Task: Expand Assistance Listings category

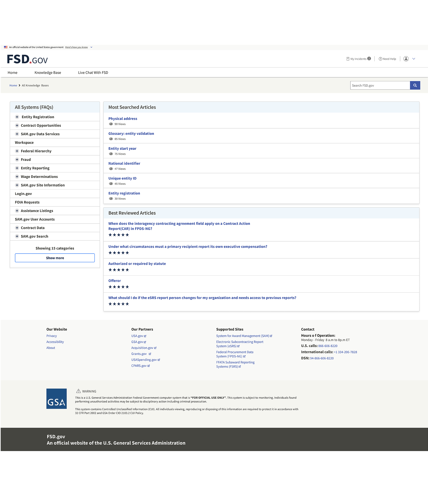Action: [17, 211]
